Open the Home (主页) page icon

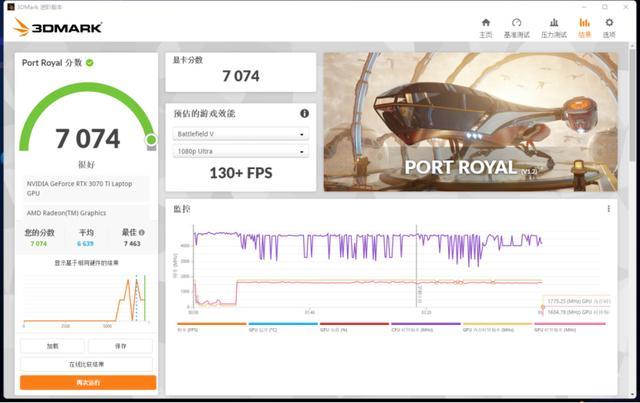(486, 23)
